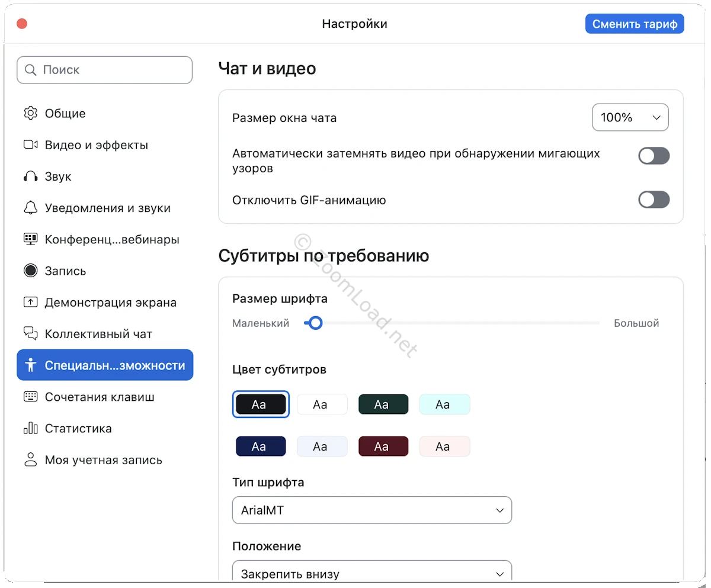
Task: Select the dark red subtitle color swatch
Action: point(383,446)
